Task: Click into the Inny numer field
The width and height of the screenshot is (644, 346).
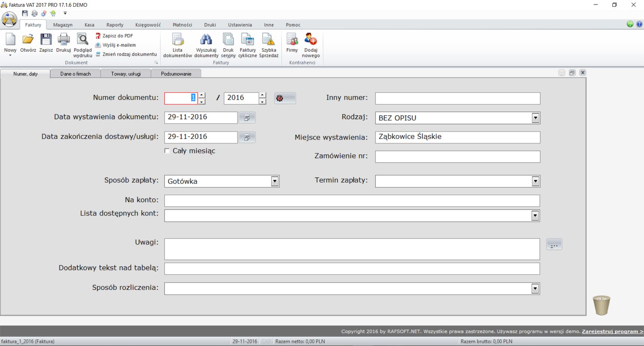Action: coord(458,98)
